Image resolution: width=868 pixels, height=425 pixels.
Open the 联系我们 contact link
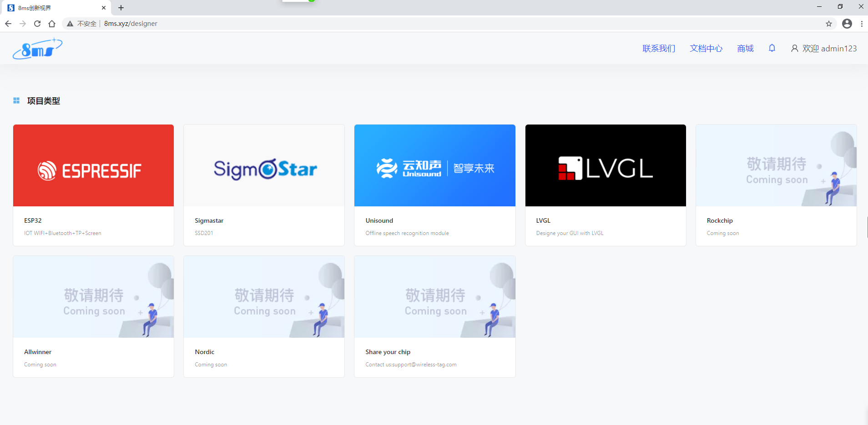(659, 49)
